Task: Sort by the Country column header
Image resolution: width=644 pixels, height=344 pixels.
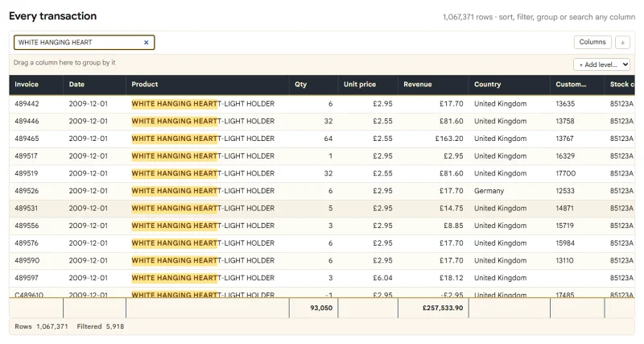Action: point(510,85)
